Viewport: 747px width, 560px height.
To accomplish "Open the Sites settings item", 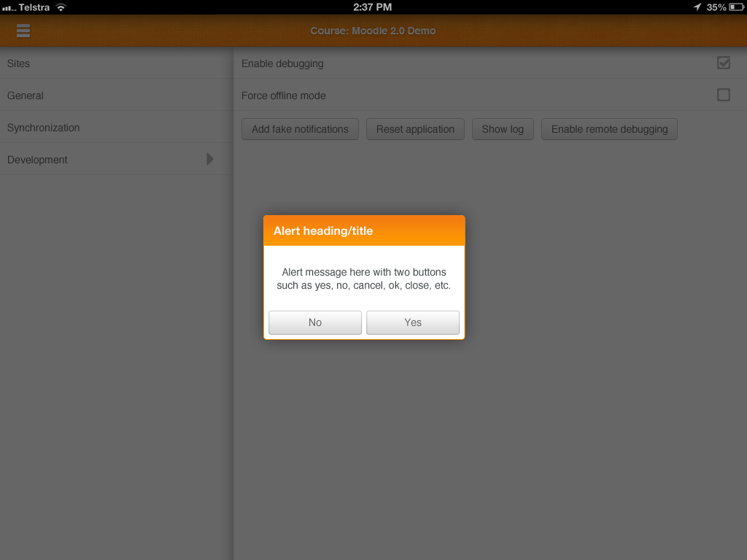I will (x=117, y=63).
